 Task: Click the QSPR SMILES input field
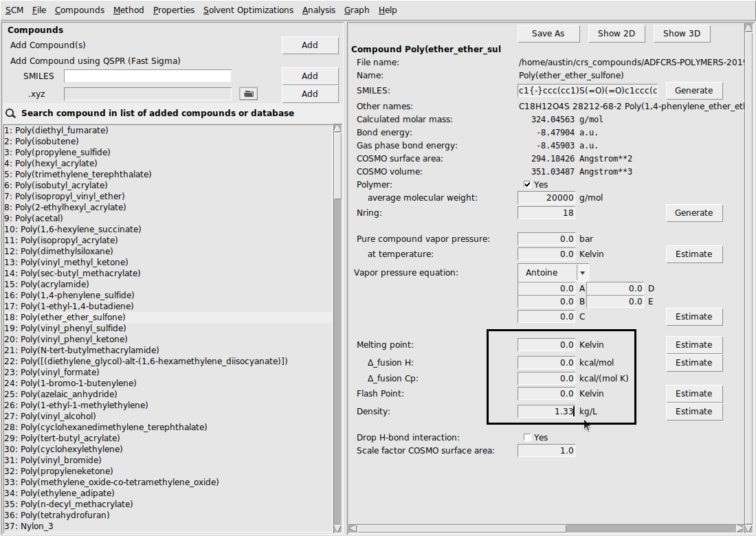(148, 76)
